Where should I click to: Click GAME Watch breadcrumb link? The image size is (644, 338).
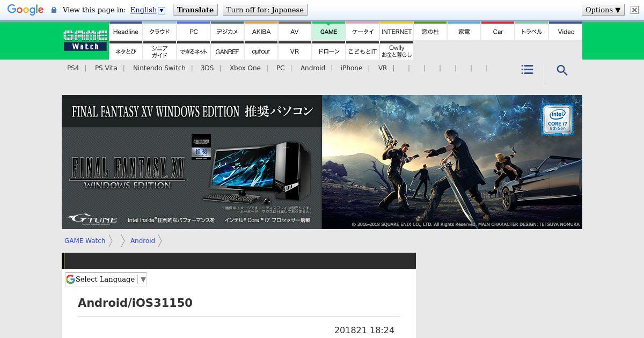point(85,241)
